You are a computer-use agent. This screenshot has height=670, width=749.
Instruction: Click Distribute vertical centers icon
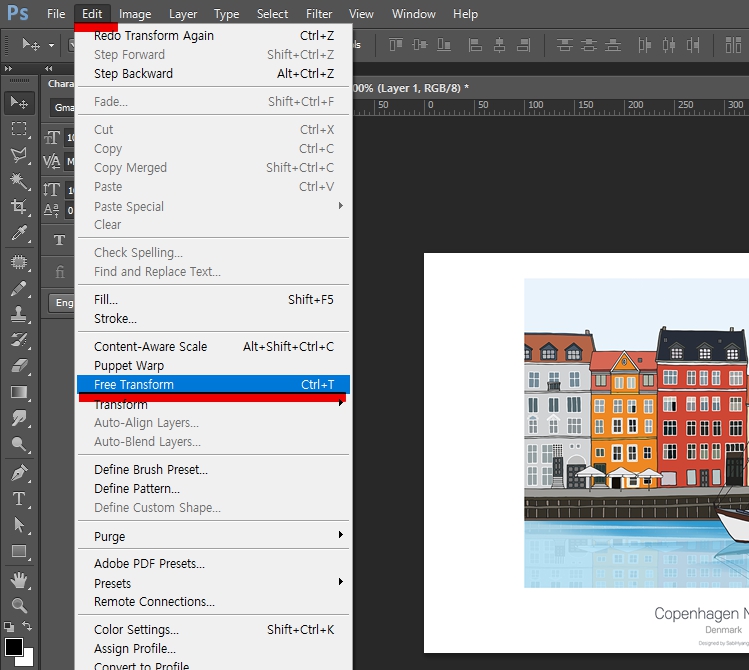tap(588, 45)
